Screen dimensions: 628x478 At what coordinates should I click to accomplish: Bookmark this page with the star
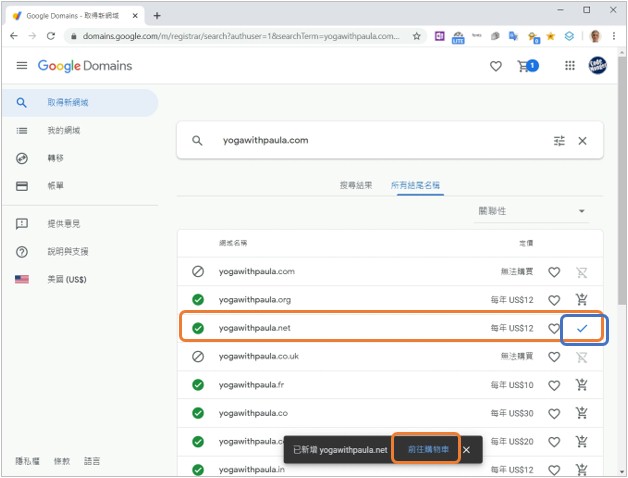click(x=417, y=36)
